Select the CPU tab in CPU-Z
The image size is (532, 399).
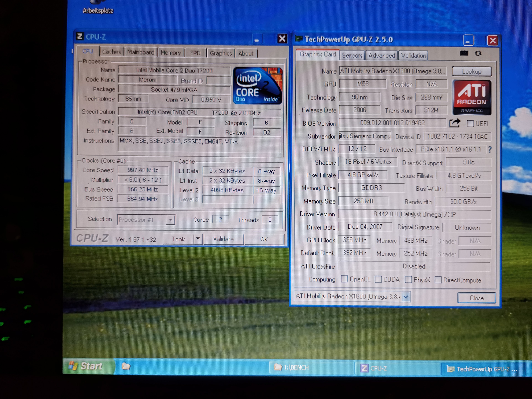[x=88, y=51]
